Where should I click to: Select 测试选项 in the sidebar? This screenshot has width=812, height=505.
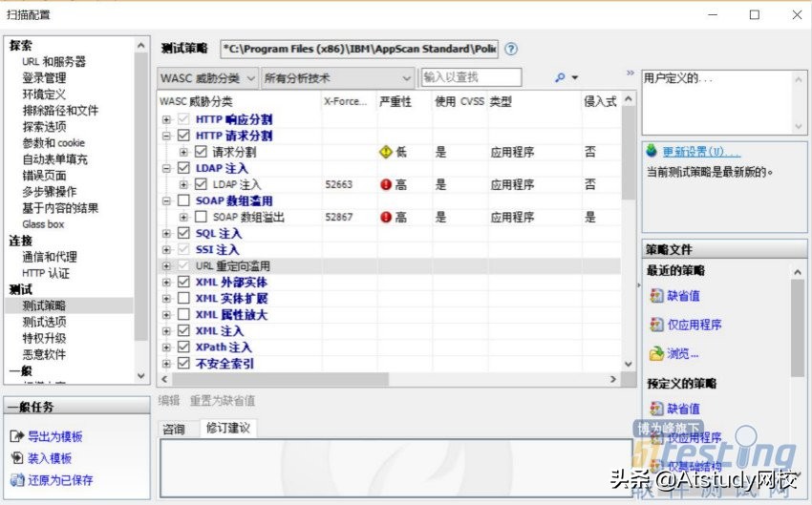pyautogui.click(x=44, y=322)
